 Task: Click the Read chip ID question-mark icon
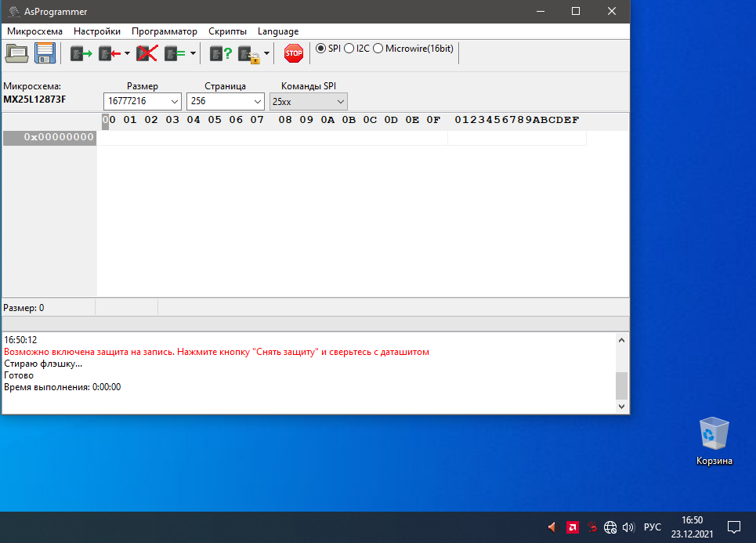[x=221, y=53]
